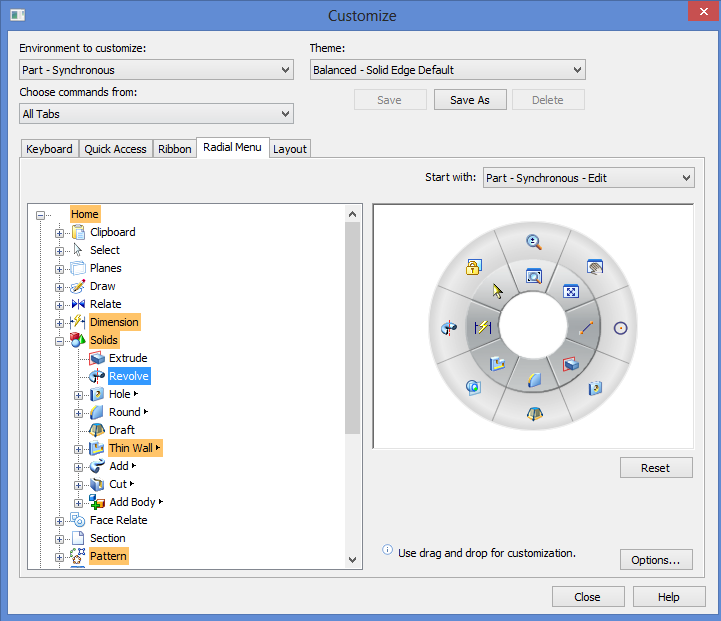Click the circle icon in the outer ring
721x621 pixels.
point(620,328)
